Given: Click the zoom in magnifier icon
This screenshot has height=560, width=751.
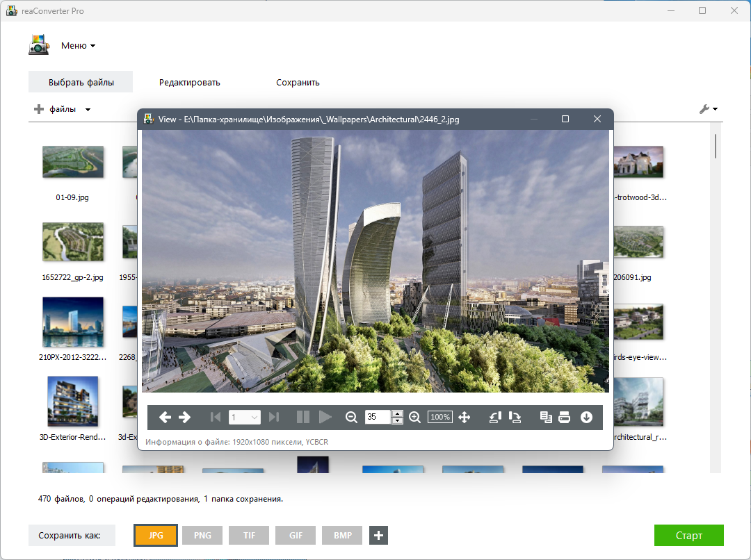Looking at the screenshot, I should coord(414,418).
